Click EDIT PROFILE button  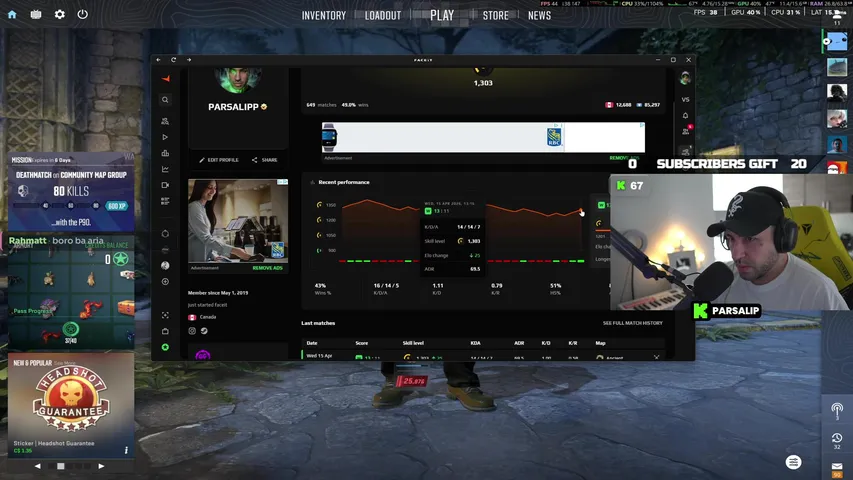pyautogui.click(x=219, y=160)
